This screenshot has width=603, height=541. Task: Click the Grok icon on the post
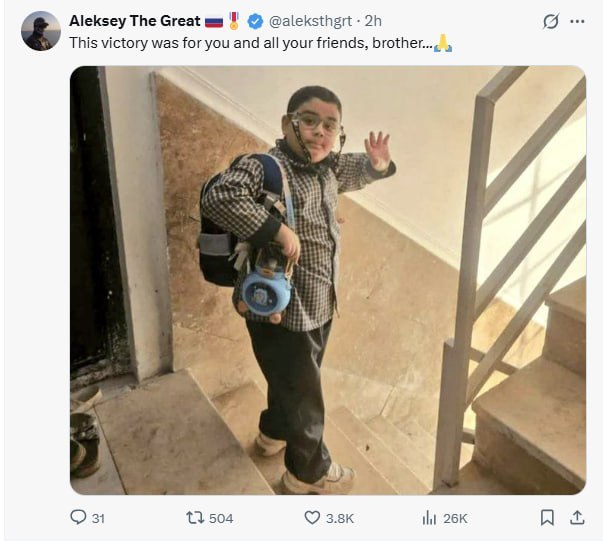549,21
